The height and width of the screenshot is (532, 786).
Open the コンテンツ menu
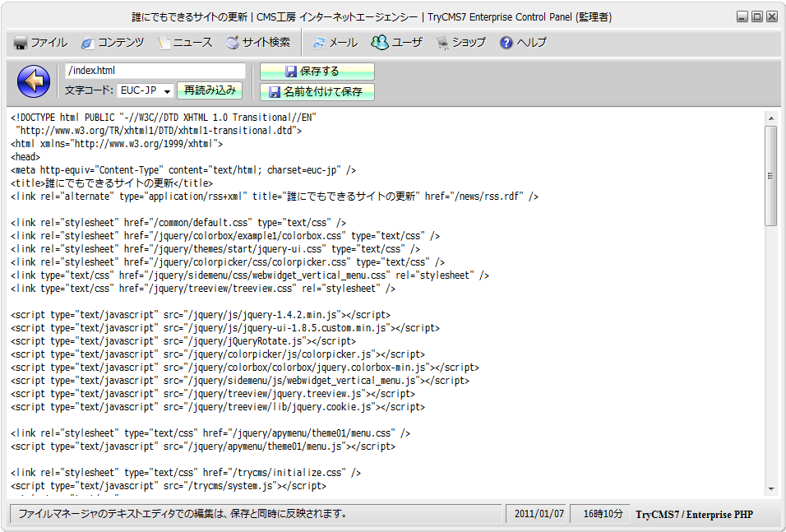click(x=112, y=43)
